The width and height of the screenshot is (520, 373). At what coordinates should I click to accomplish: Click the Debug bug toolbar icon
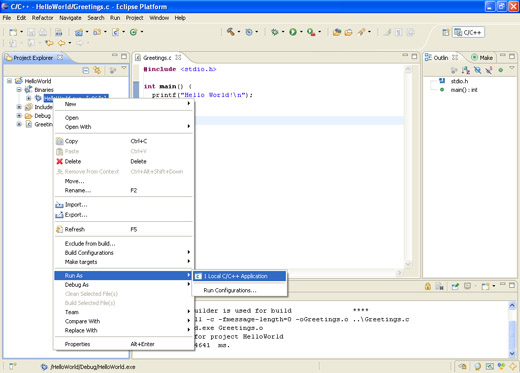pyautogui.click(x=275, y=32)
